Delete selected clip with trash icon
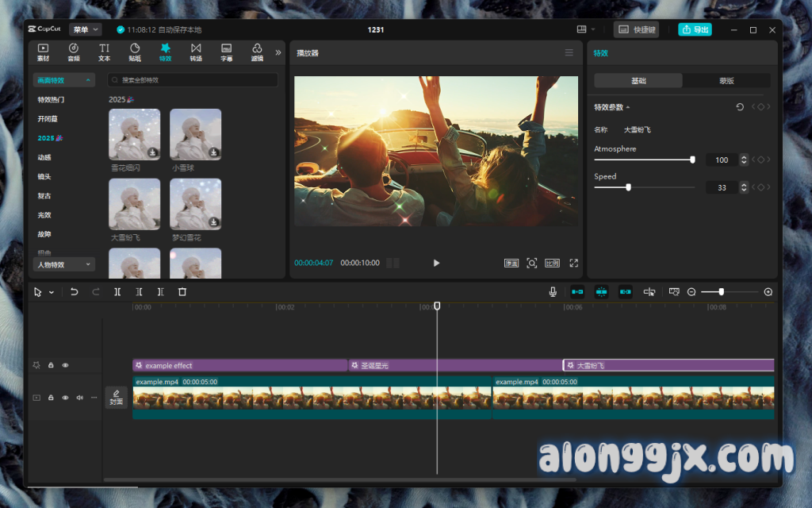This screenshot has width=812, height=508. click(x=182, y=292)
